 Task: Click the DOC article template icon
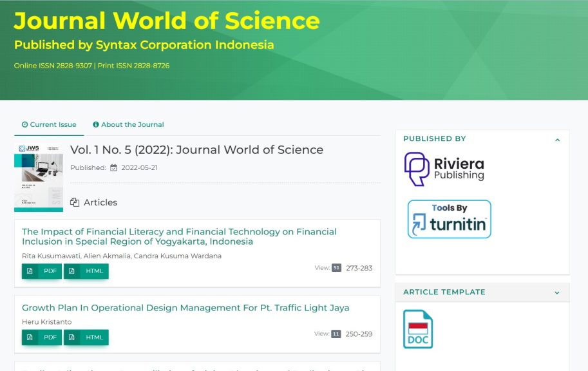point(419,328)
